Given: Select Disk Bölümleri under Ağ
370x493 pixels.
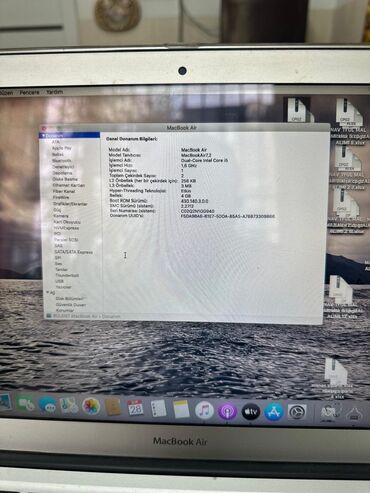Looking at the screenshot, I should click(x=70, y=298).
